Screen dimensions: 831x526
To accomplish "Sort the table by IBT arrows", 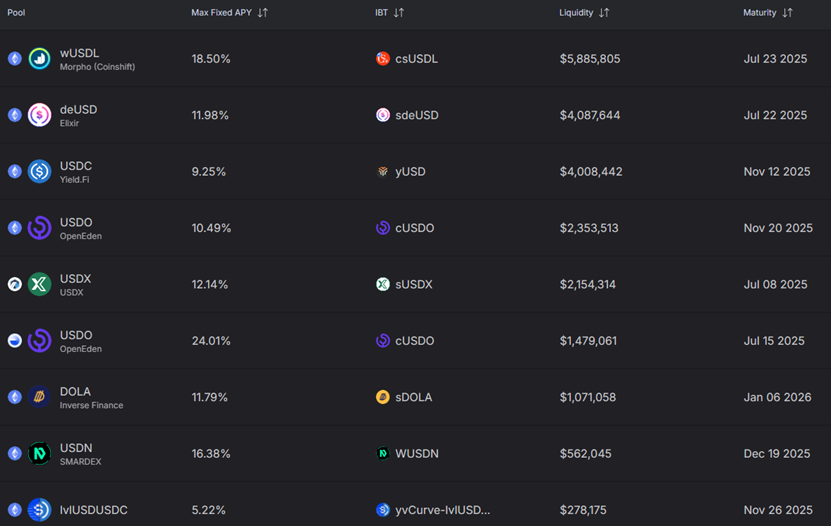I will point(398,13).
